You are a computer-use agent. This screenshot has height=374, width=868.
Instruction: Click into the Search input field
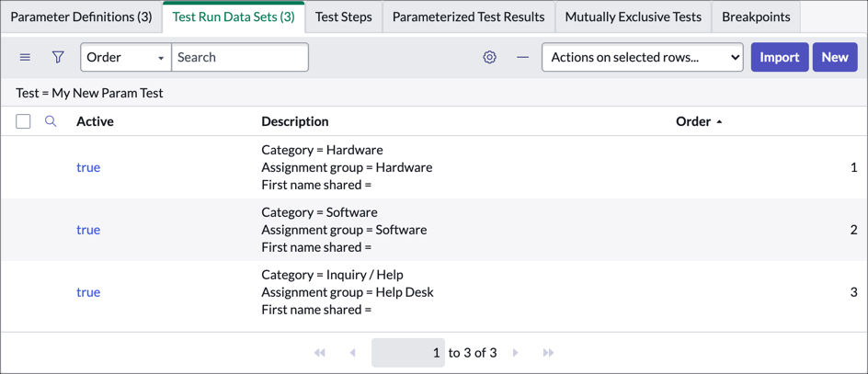coord(240,58)
